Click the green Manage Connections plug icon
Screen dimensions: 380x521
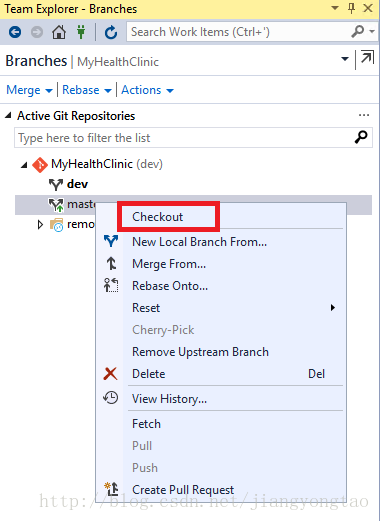pos(81,32)
